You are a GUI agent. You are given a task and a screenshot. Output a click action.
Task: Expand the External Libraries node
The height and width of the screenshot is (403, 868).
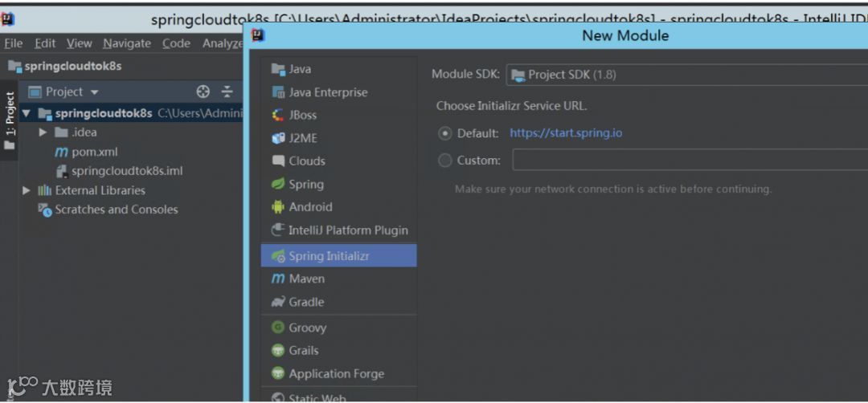26,191
